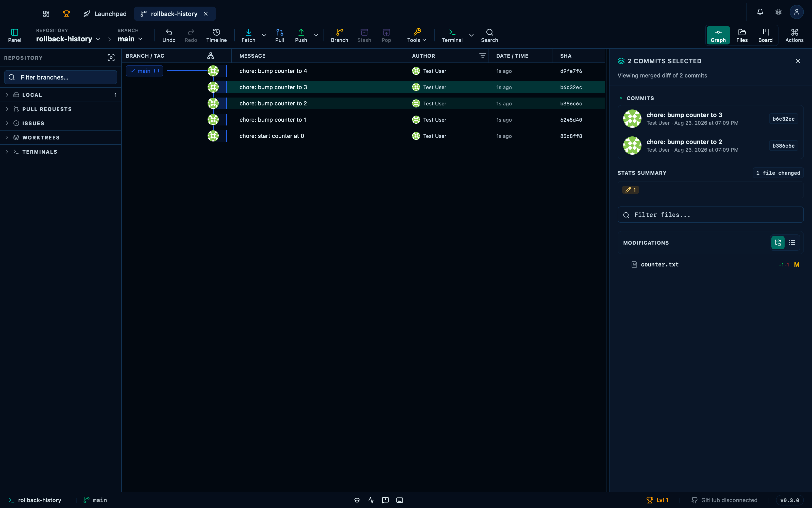Click the activity pulse icon
Screen dimensions: 812x508
point(371,500)
